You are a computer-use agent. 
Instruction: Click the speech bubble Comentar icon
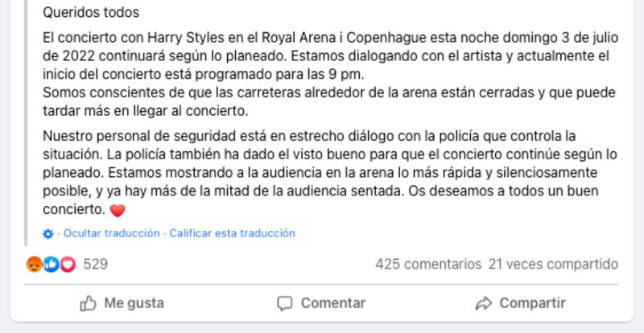[x=285, y=304]
